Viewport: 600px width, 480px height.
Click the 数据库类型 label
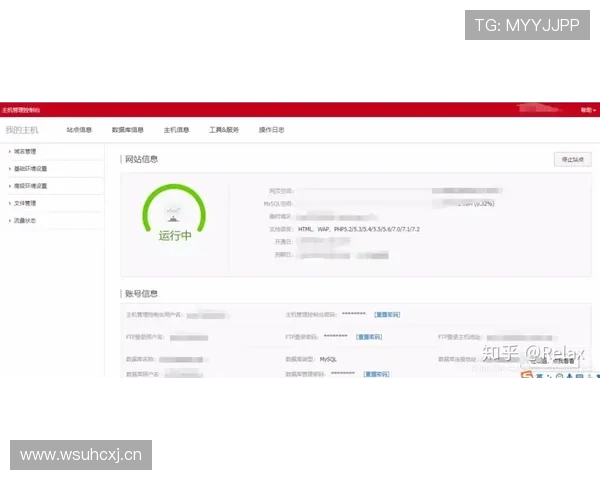(300, 359)
